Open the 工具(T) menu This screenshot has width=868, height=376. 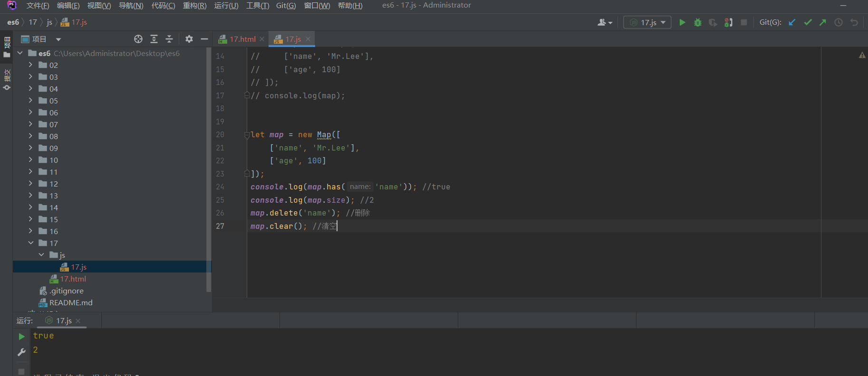click(x=258, y=5)
